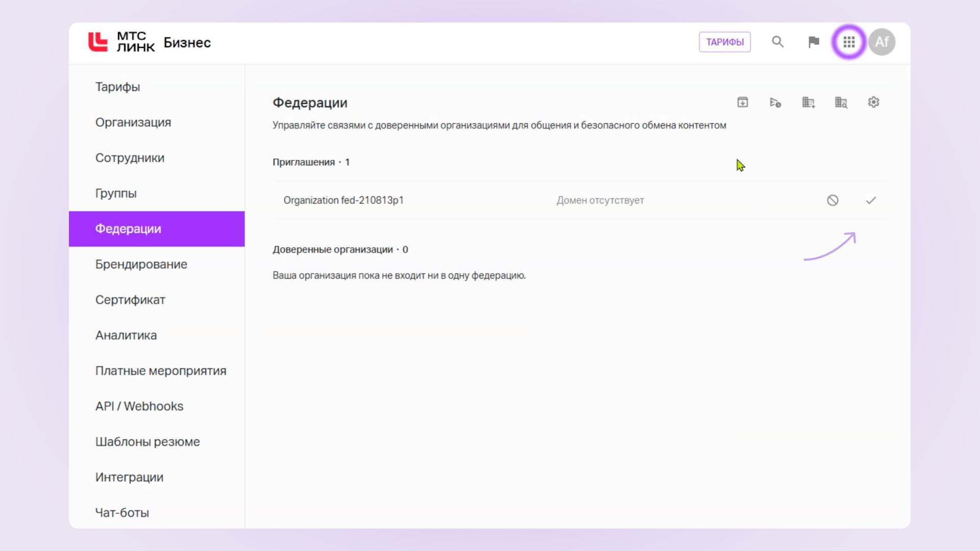Click the add organization building icon
This screenshot has width=980, height=551.
pos(808,103)
